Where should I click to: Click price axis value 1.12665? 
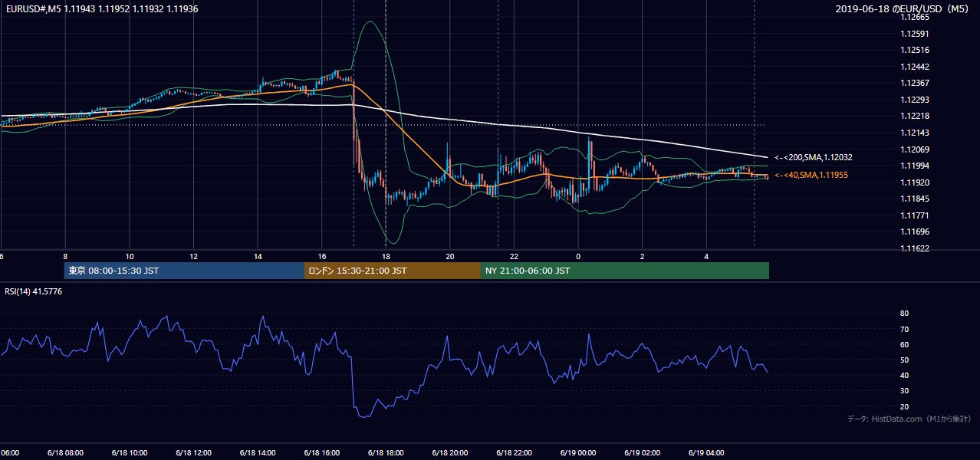coord(916,17)
